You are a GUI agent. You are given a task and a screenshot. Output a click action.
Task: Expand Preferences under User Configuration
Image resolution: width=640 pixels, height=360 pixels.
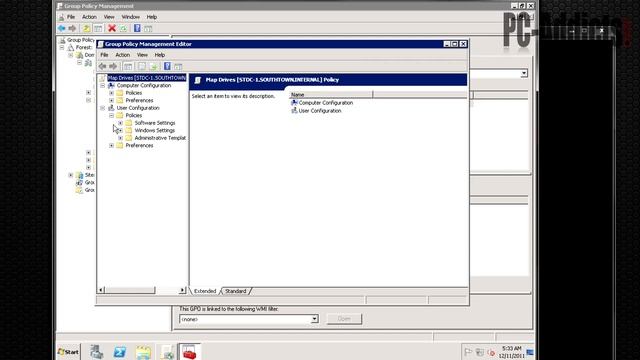point(111,145)
